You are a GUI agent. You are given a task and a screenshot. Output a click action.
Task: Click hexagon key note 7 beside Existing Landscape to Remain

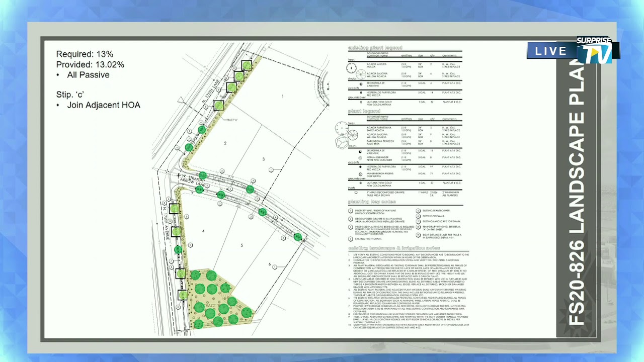[x=418, y=221]
